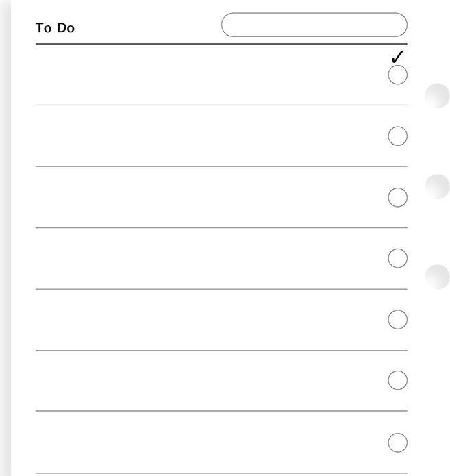
Task: Select the fourth to-do circle
Action: 397,258
